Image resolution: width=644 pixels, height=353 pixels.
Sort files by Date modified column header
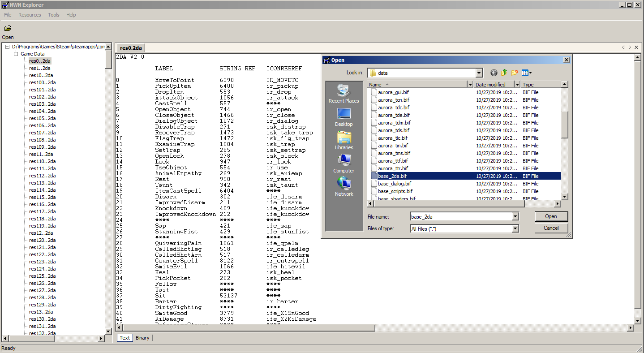[x=494, y=85]
